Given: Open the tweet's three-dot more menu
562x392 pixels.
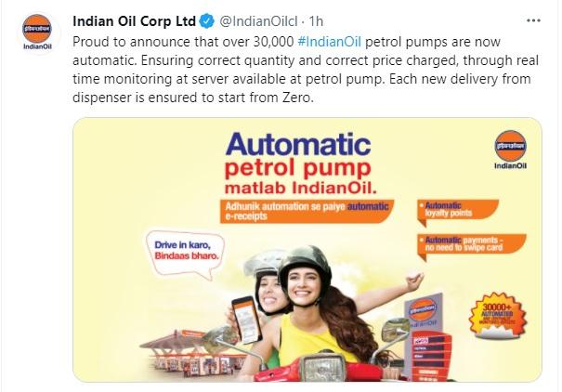Looking at the screenshot, I should tap(533, 20).
